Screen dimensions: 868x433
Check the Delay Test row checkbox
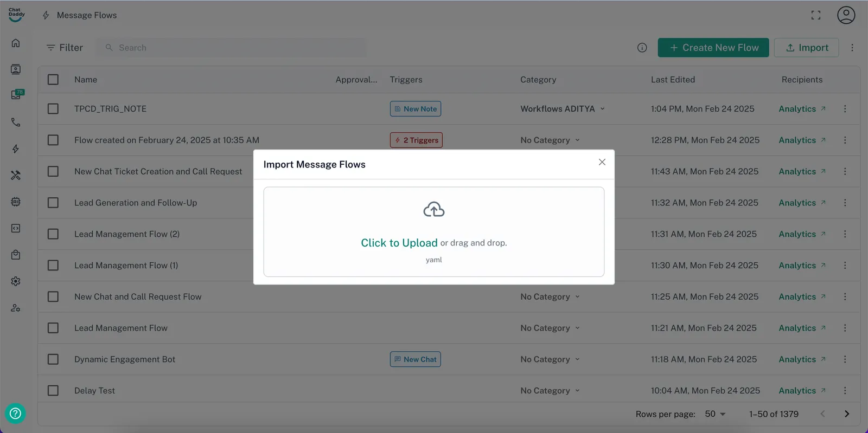point(53,391)
